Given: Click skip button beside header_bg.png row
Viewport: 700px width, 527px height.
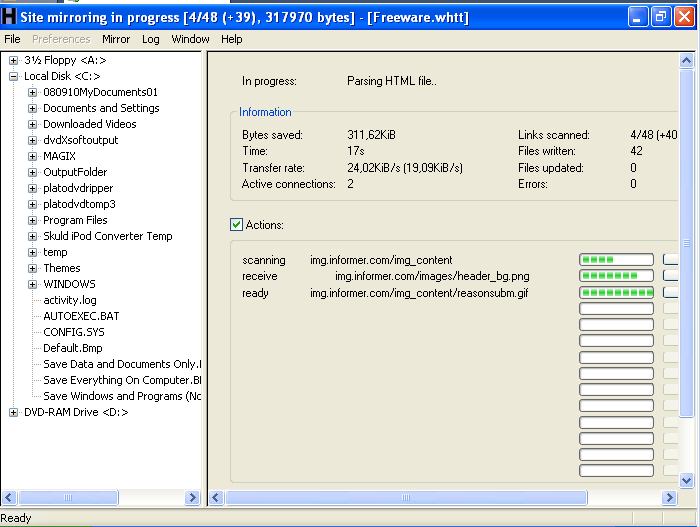Looking at the screenshot, I should (671, 276).
